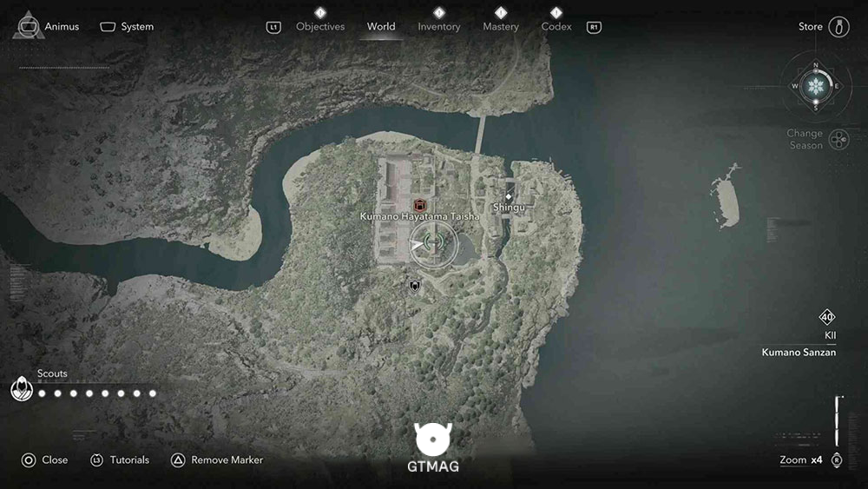Click the triangle Remove Marker icon
Screen dimensions: 868x489
click(x=178, y=460)
